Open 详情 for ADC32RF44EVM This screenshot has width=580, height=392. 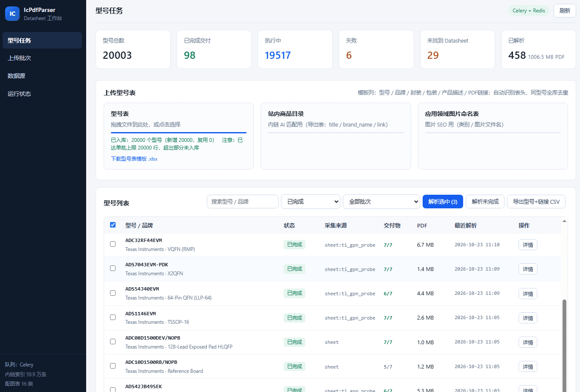point(528,245)
